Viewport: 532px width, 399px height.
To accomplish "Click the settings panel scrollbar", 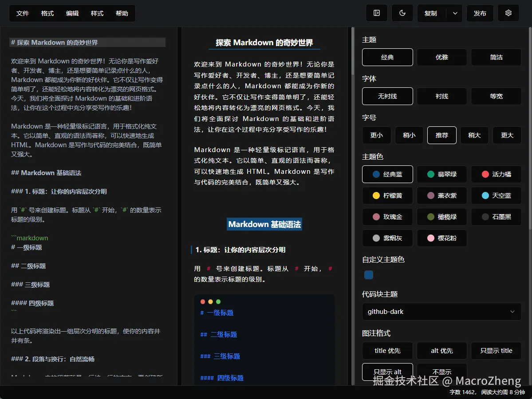I will point(530,129).
